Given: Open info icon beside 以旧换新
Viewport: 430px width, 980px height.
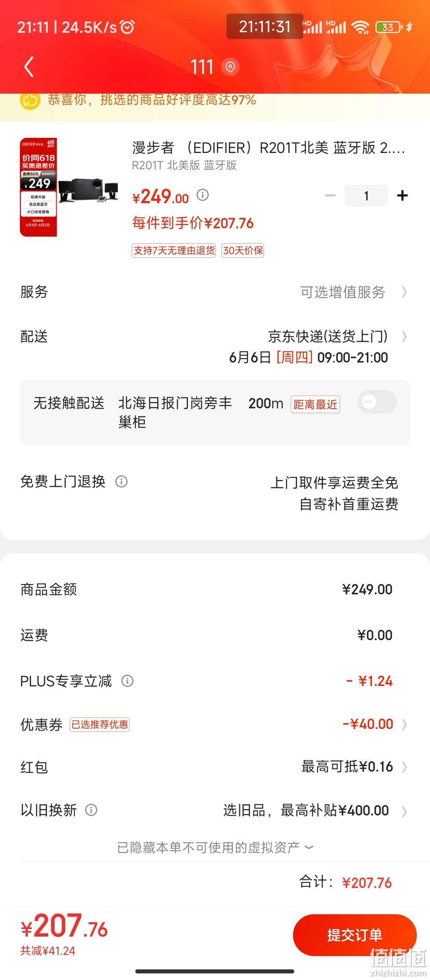Looking at the screenshot, I should point(91,809).
